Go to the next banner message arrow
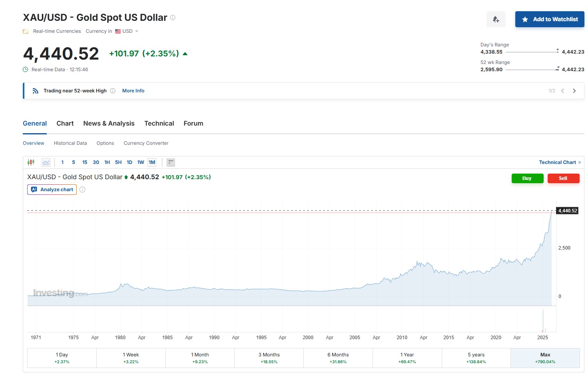This screenshot has width=588, height=380. pos(574,91)
